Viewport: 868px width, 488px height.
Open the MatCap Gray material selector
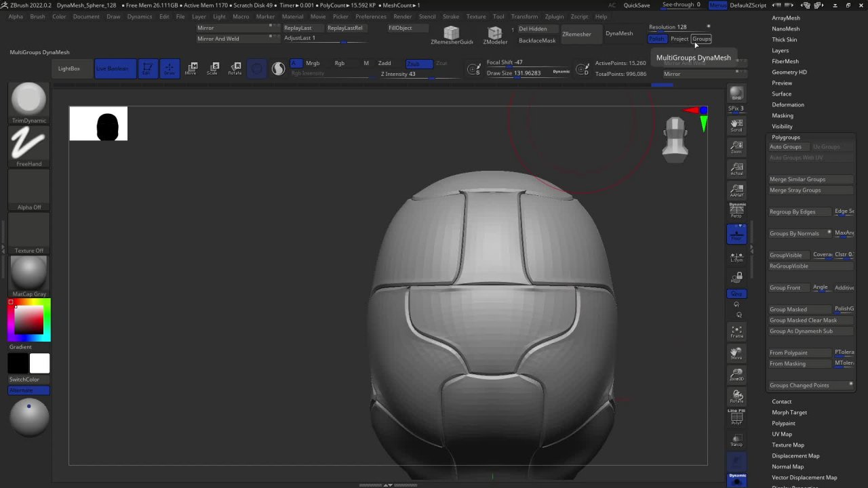click(28, 277)
